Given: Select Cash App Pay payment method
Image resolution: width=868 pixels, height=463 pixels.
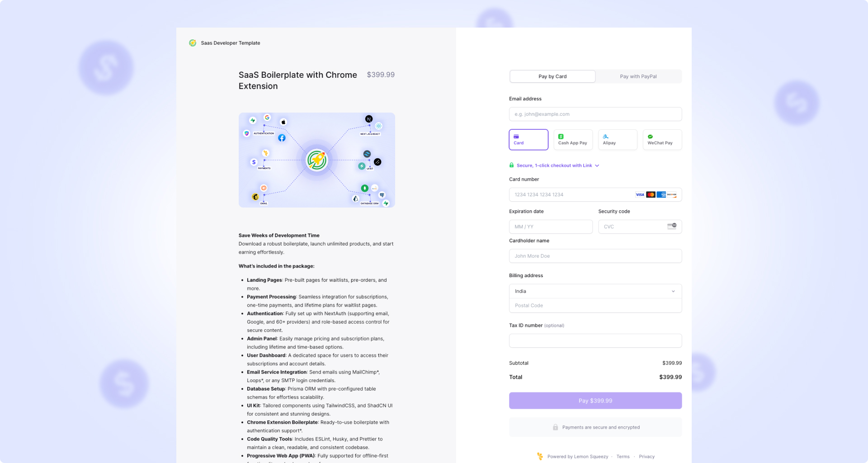Looking at the screenshot, I should tap(573, 140).
